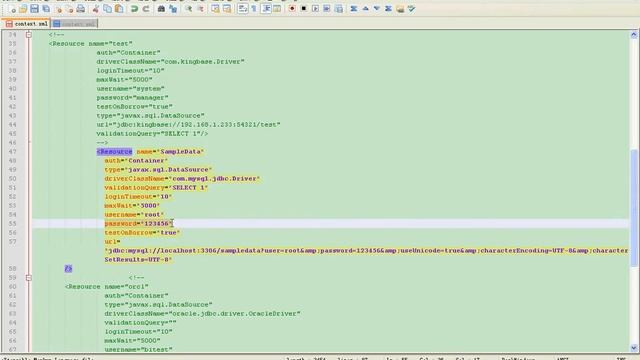
Task: Play back recorded macro icon
Action: point(315,9)
